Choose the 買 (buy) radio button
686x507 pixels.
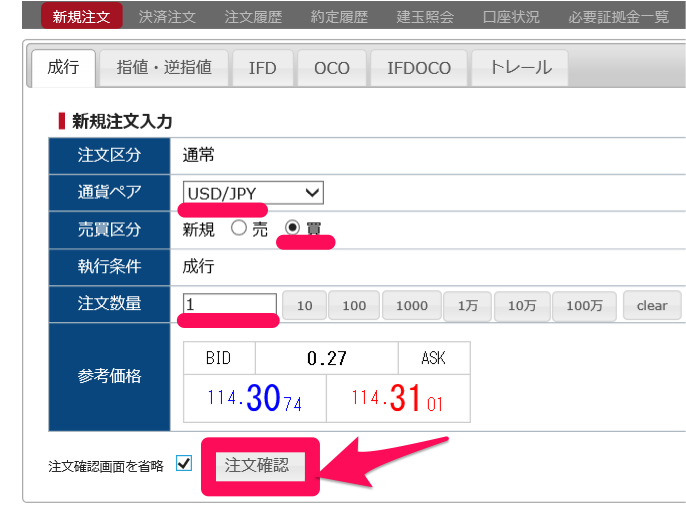[x=292, y=227]
